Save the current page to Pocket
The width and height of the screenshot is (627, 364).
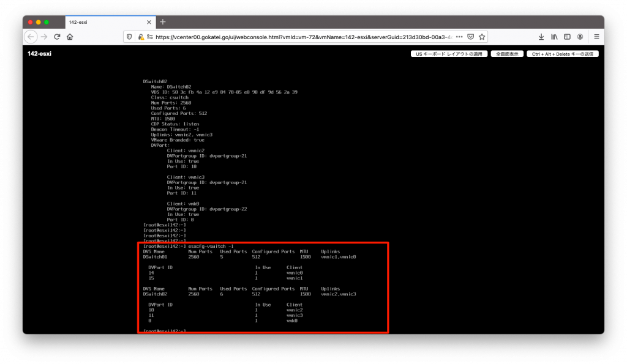coord(471,37)
